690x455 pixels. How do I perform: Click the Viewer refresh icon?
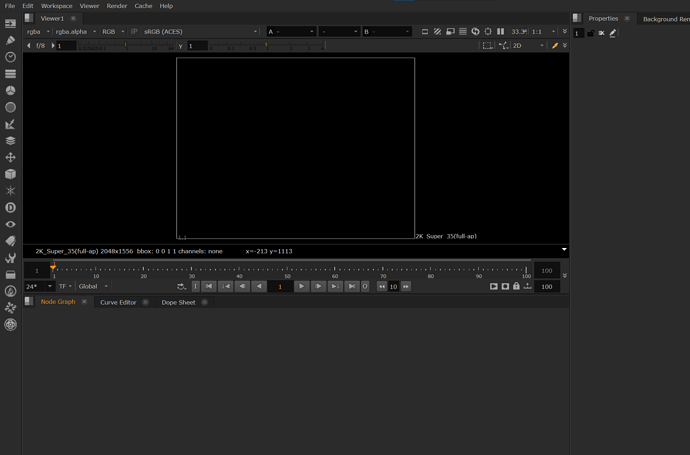point(475,32)
